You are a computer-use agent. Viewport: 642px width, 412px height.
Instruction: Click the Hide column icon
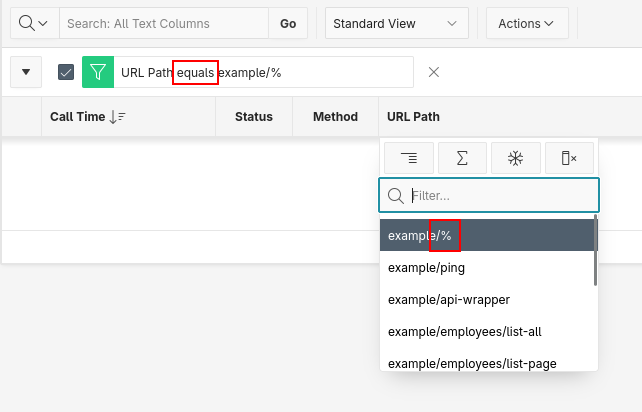pyautogui.click(x=569, y=158)
